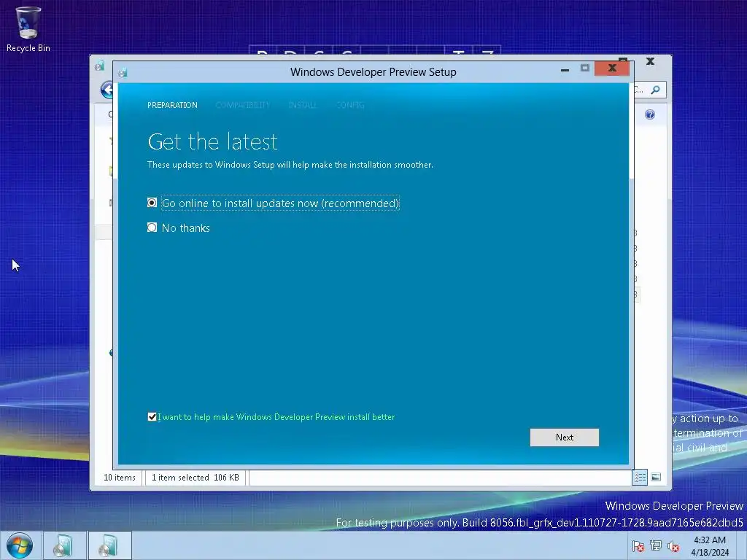Click the CONFIG step label
The image size is (747, 560).
tap(351, 105)
